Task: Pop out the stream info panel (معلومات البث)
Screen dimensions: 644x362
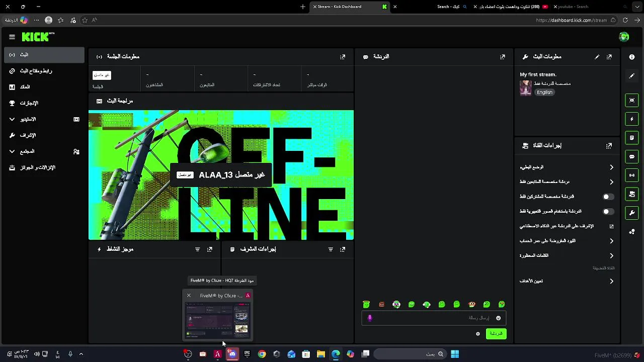Action: 609,57
